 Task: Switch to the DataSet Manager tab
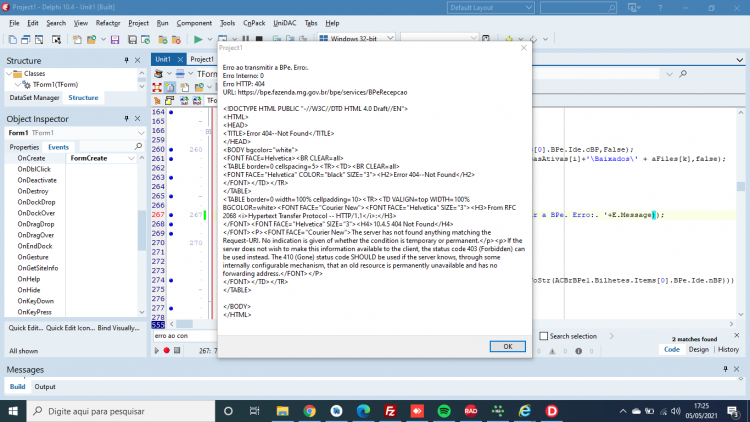[x=34, y=98]
